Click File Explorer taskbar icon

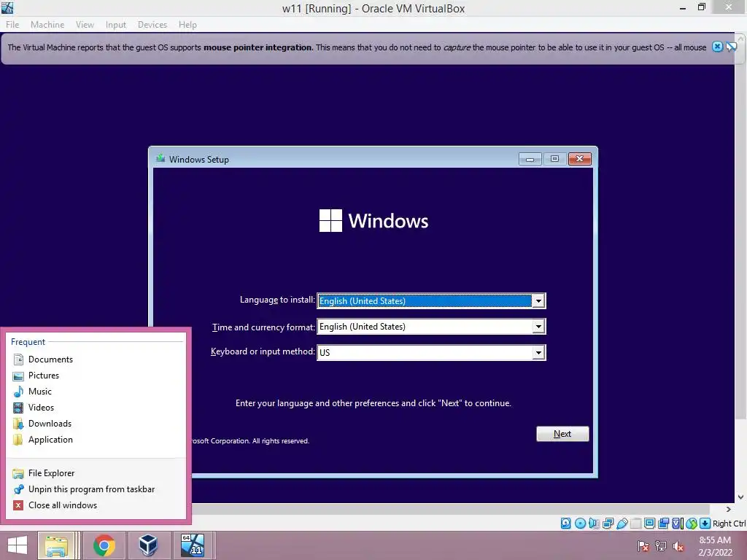click(56, 545)
